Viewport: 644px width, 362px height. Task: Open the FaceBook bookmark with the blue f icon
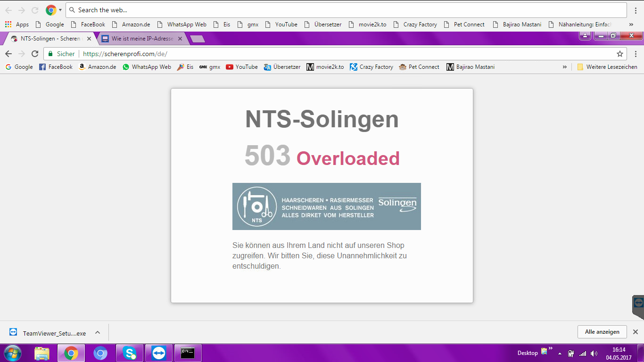click(x=56, y=67)
